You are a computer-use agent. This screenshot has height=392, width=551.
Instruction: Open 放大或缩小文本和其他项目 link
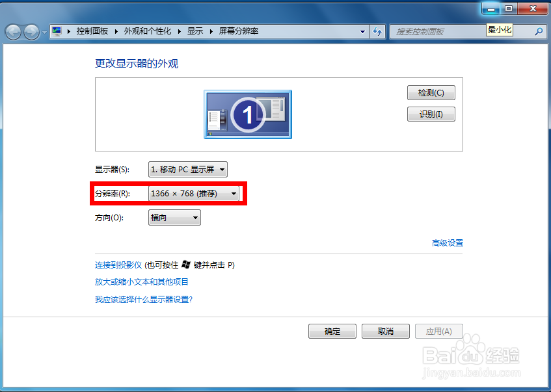point(142,281)
